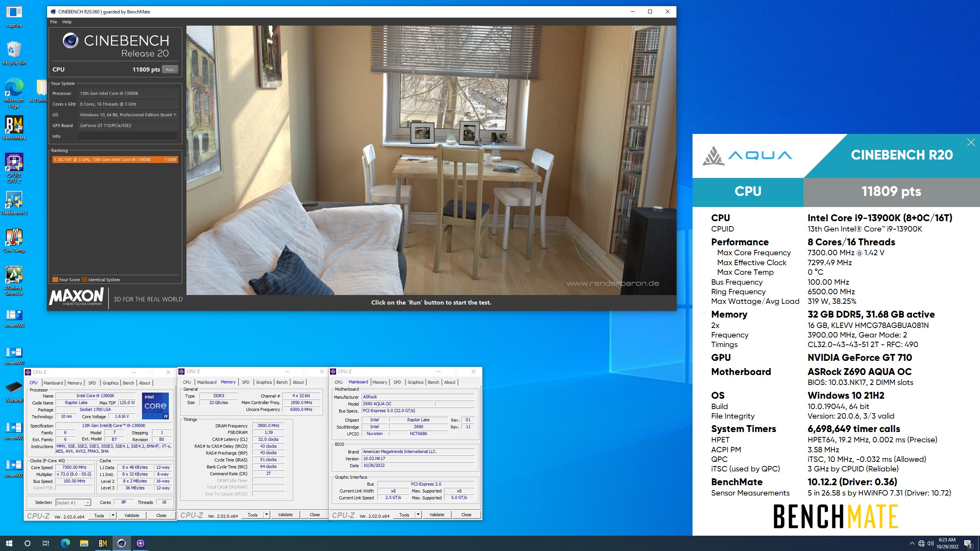Open CPUID CPU-Z desktop shortcut

14,168
